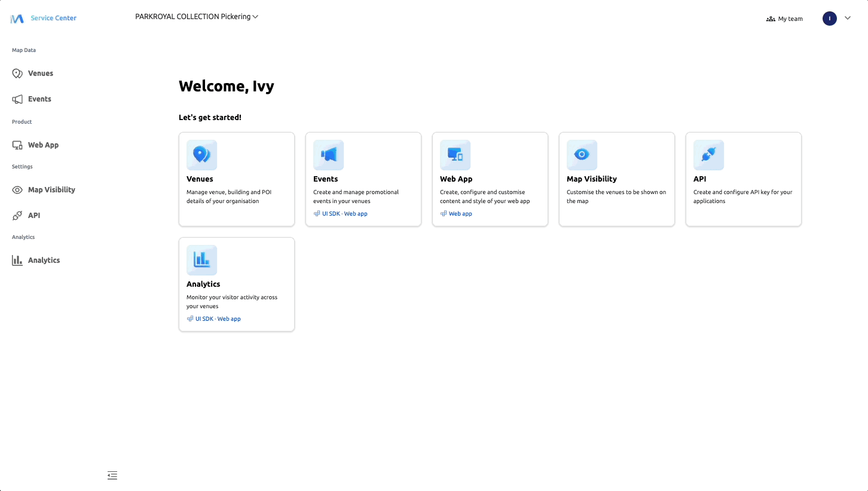Click the Venues card description text

point(229,197)
